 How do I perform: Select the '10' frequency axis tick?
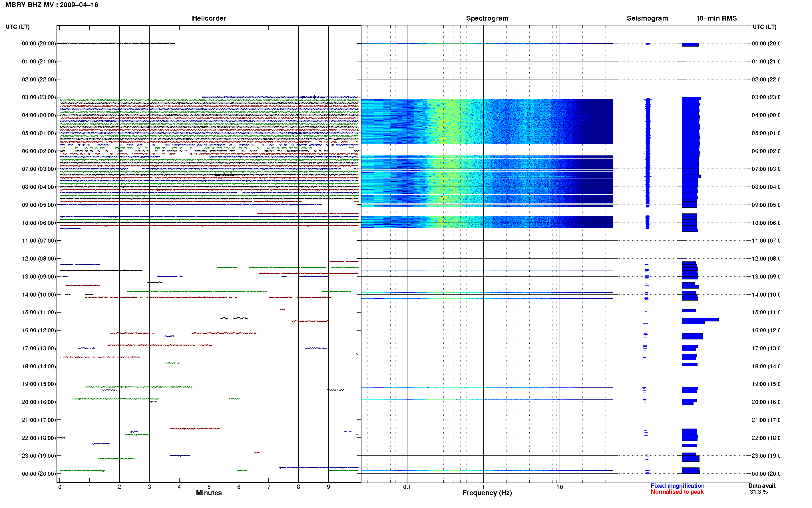(x=560, y=487)
